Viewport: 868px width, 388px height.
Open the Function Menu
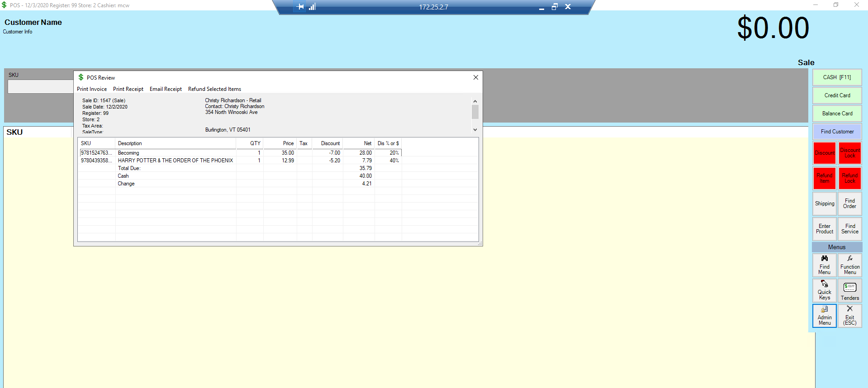[x=849, y=265]
